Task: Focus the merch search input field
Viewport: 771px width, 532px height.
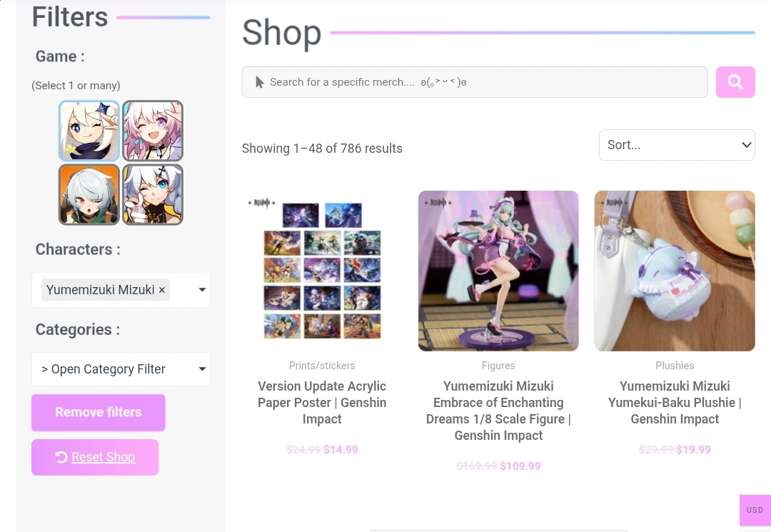Action: (475, 82)
